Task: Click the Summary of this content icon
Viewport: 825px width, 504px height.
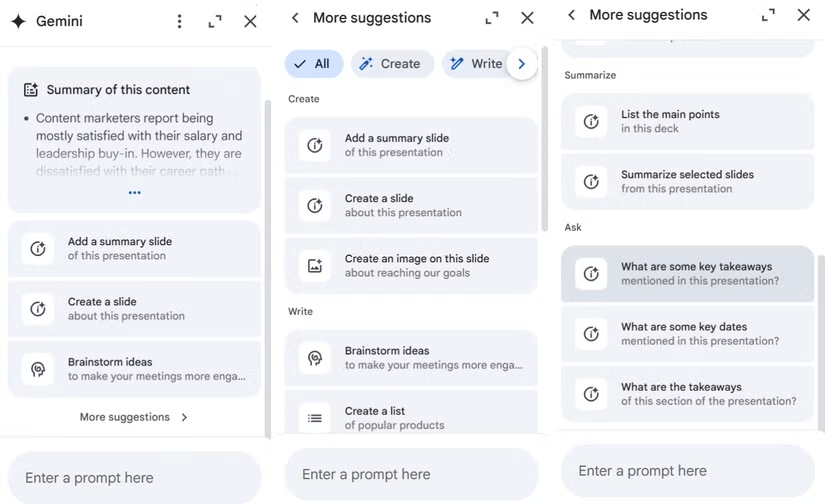Action: (31, 90)
